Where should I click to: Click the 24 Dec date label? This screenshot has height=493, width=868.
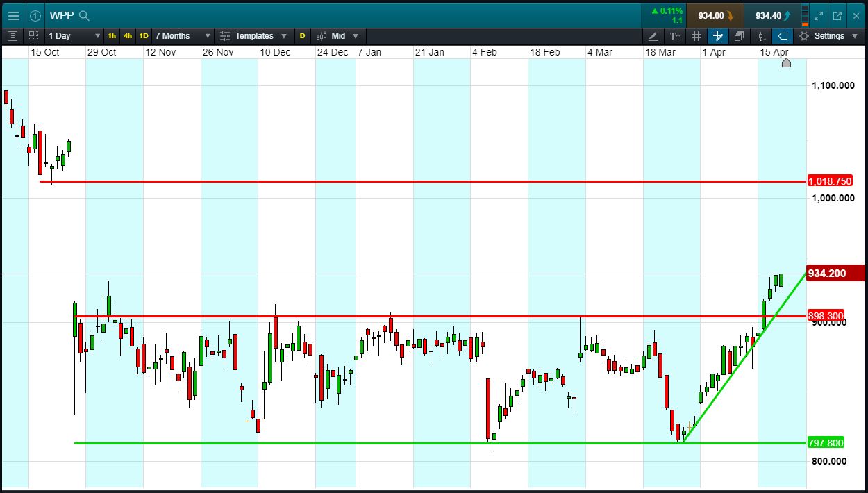tap(333, 52)
